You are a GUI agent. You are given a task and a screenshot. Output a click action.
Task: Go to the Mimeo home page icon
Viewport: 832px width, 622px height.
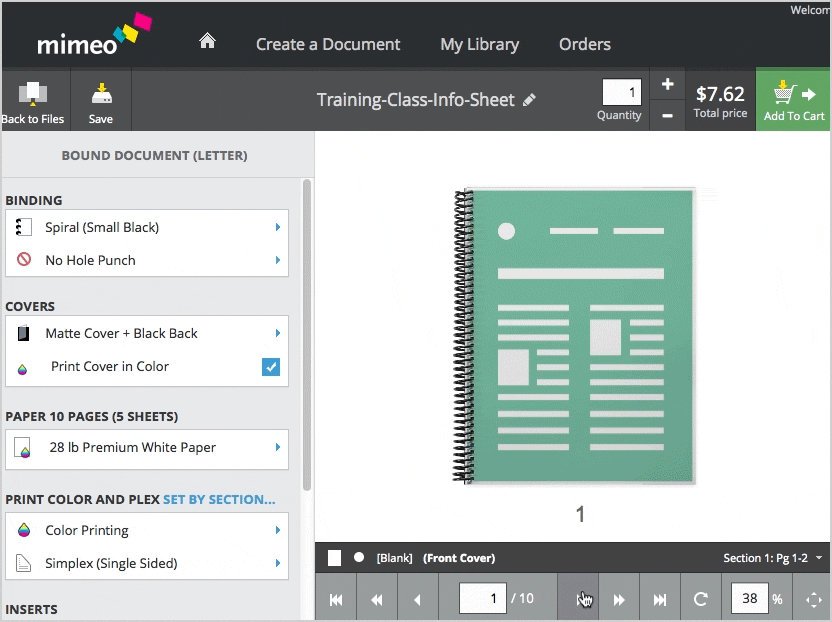coord(207,42)
